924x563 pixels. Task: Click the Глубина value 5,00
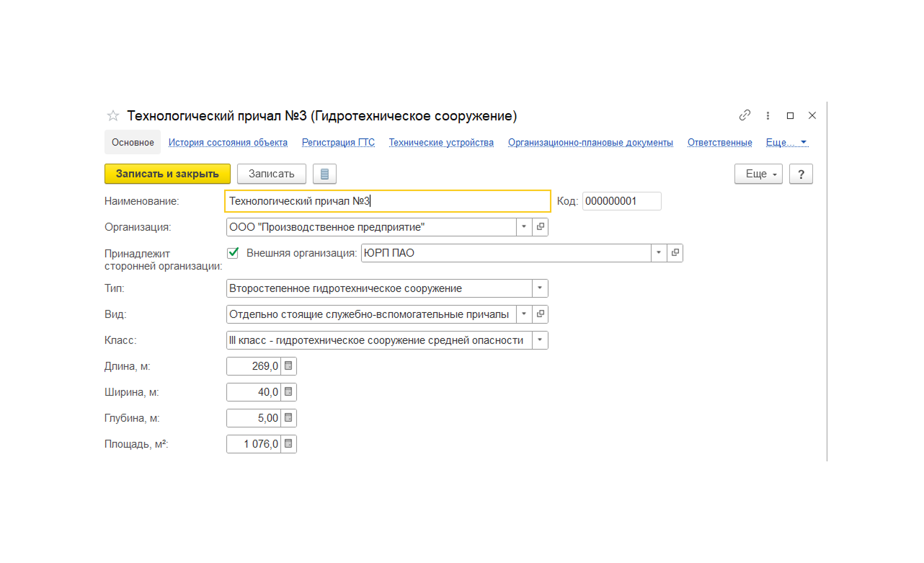[x=254, y=418]
